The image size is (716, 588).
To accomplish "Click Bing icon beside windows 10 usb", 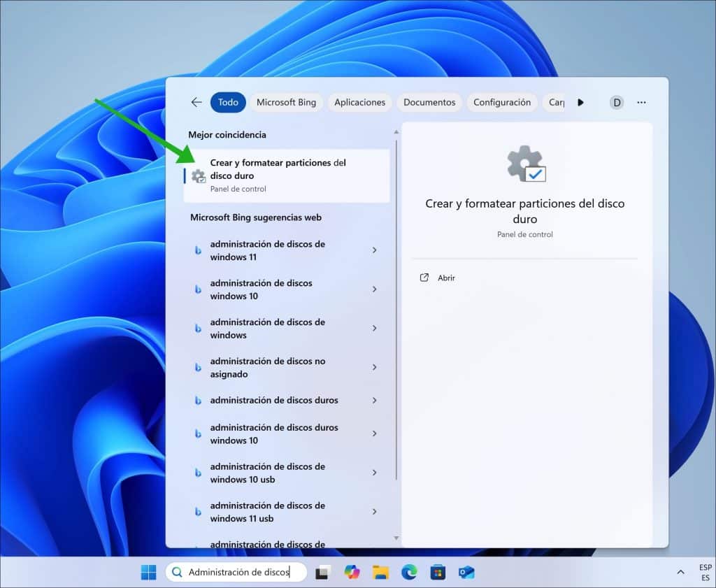I will point(198,473).
